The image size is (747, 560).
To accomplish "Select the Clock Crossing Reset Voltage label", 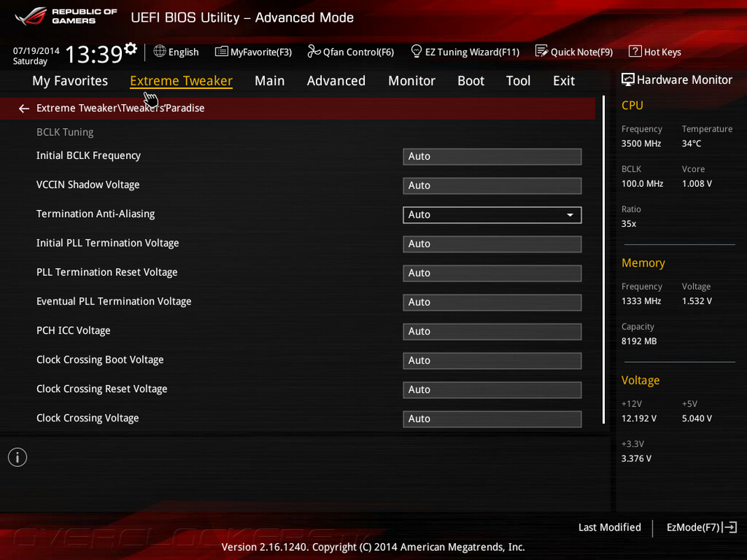I will pos(102,389).
